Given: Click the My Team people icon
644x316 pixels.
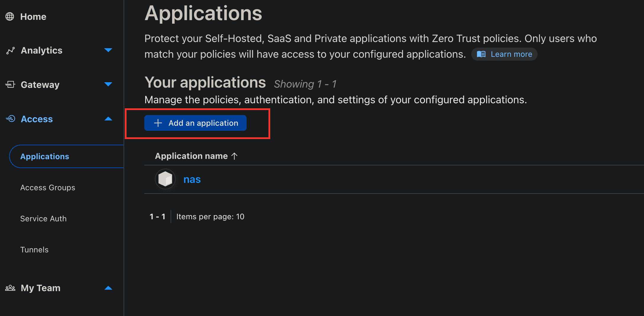Looking at the screenshot, I should point(10,288).
